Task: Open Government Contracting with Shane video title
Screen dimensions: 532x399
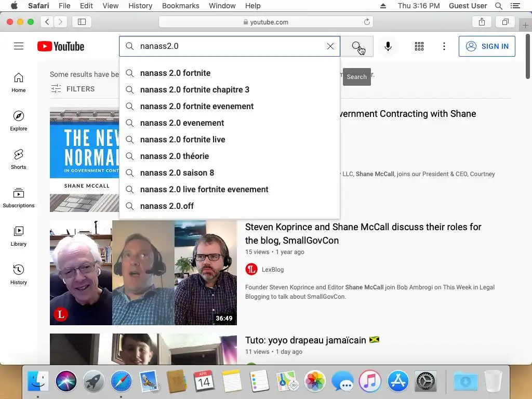Action: [x=408, y=114]
